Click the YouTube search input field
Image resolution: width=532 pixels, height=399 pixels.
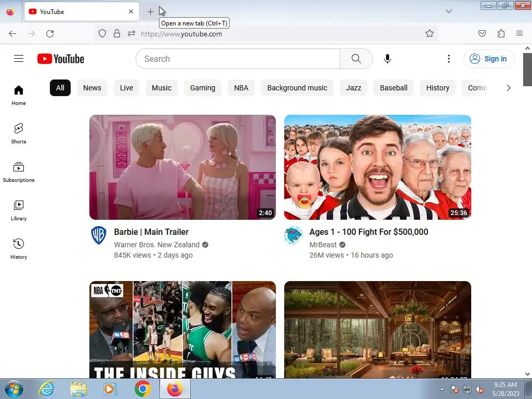tap(238, 59)
